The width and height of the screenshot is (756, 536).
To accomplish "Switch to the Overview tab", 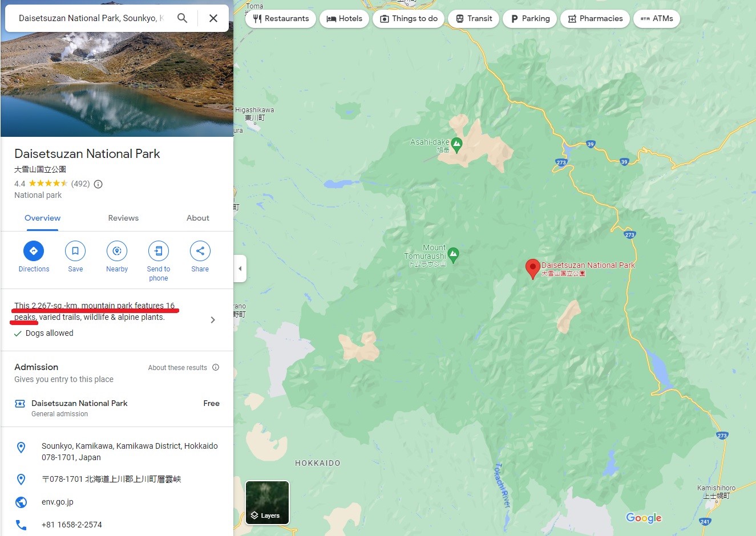I will (x=42, y=218).
